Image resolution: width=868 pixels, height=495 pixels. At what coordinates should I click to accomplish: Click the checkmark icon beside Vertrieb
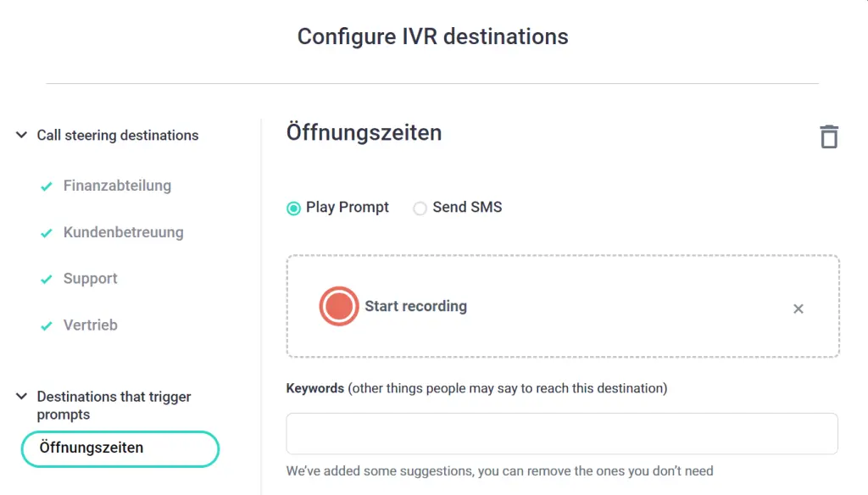[47, 325]
